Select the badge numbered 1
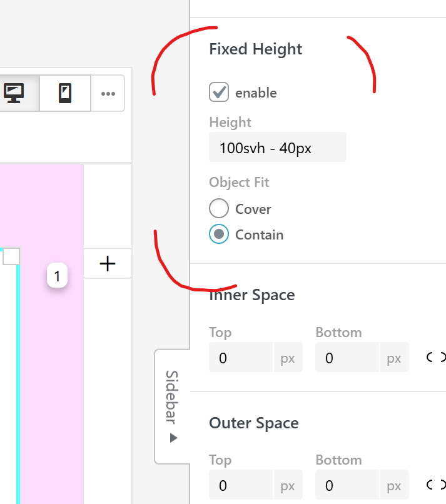This screenshot has width=446, height=504. pyautogui.click(x=57, y=276)
